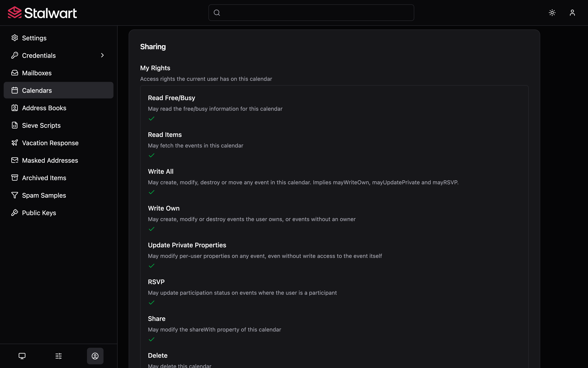Viewport: 588px width, 368px height.
Task: Click the Write All title
Action: pos(161,171)
